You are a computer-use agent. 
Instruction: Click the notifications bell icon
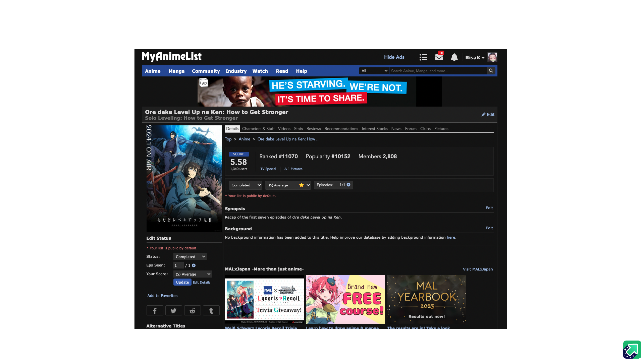pyautogui.click(x=454, y=57)
